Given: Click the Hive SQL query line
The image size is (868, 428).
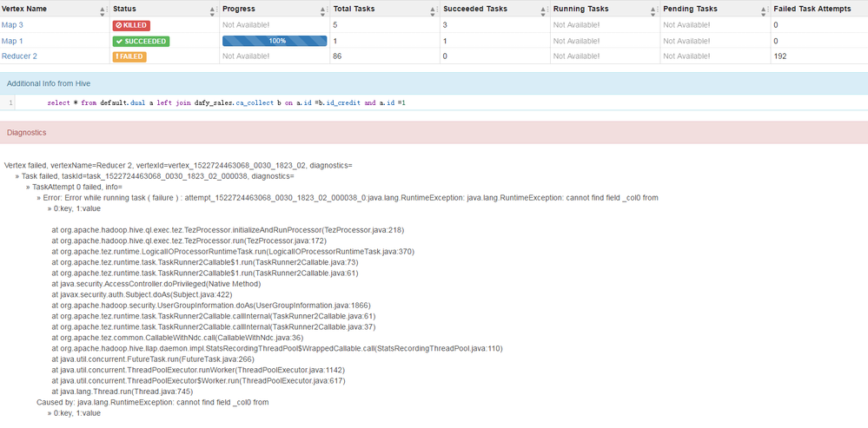Looking at the screenshot, I should click(227, 102).
